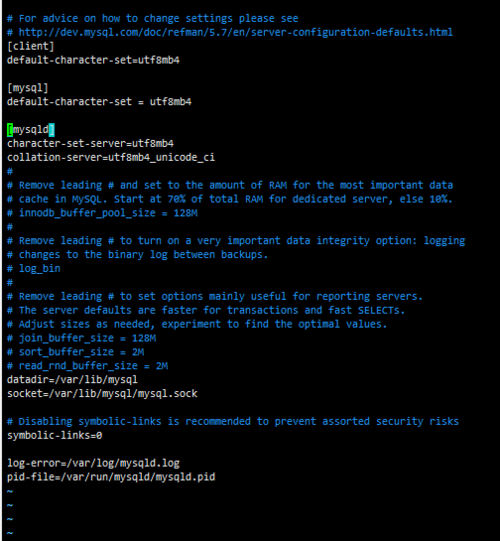The height and width of the screenshot is (541, 500).
Task: Click the commented innodb_buffer_pool_size = 128M line
Action: click(x=102, y=213)
